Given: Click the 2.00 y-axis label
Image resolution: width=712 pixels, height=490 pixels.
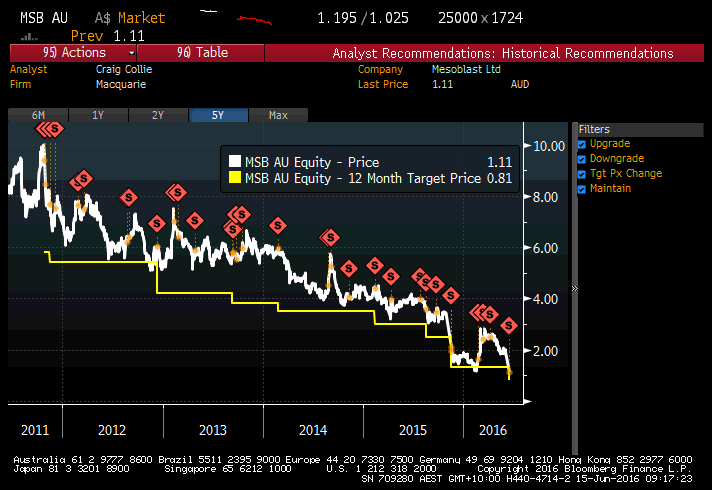Looking at the screenshot, I should pos(545,351).
